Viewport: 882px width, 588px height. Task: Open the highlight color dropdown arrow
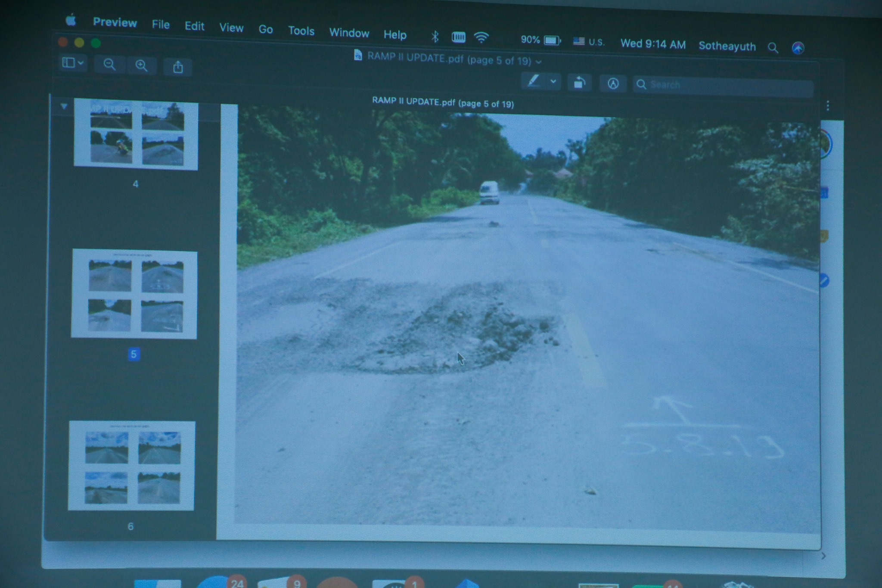tap(553, 81)
